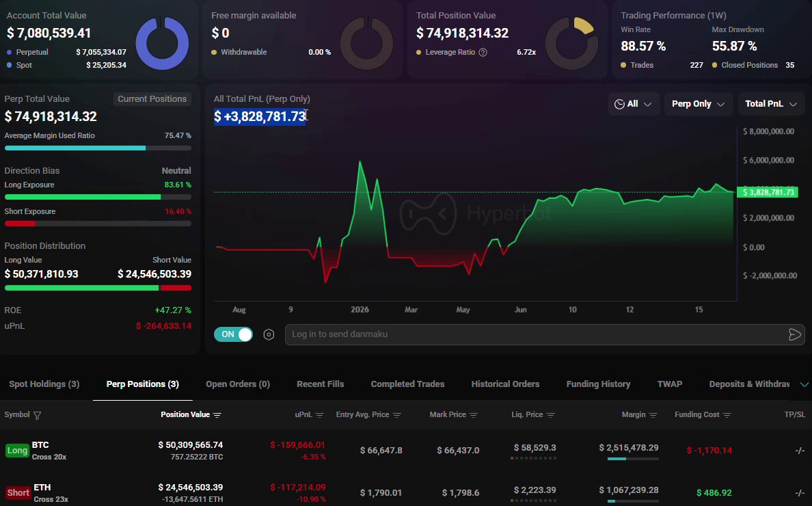Click the Leverage Ratio help question-mark icon

(483, 52)
